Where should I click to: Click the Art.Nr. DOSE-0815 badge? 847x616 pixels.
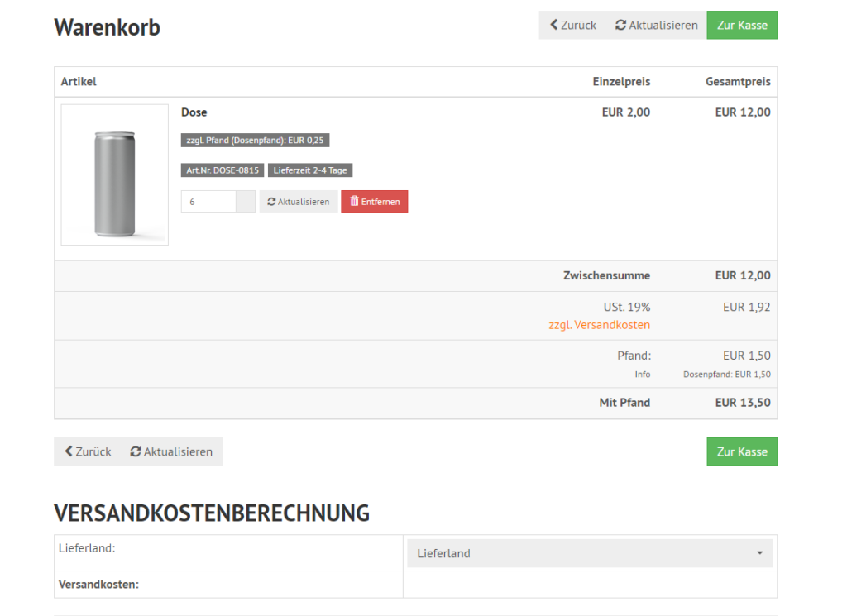(223, 170)
